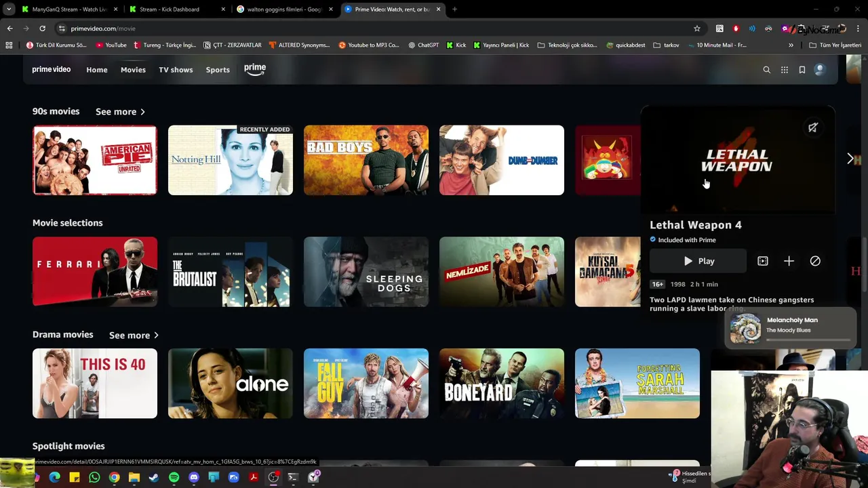Image resolution: width=868 pixels, height=488 pixels.
Task: Click the Prime smile logo in navigation
Action: pos(255,69)
